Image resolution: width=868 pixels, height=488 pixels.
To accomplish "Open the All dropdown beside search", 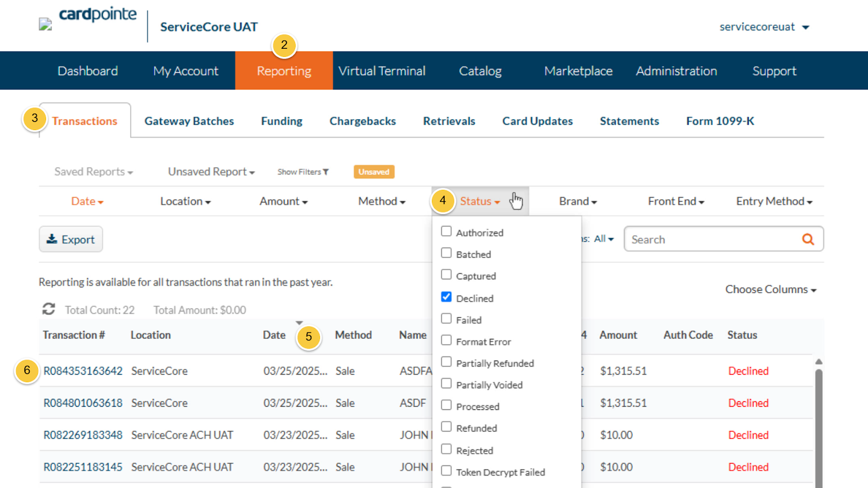I will (x=604, y=239).
